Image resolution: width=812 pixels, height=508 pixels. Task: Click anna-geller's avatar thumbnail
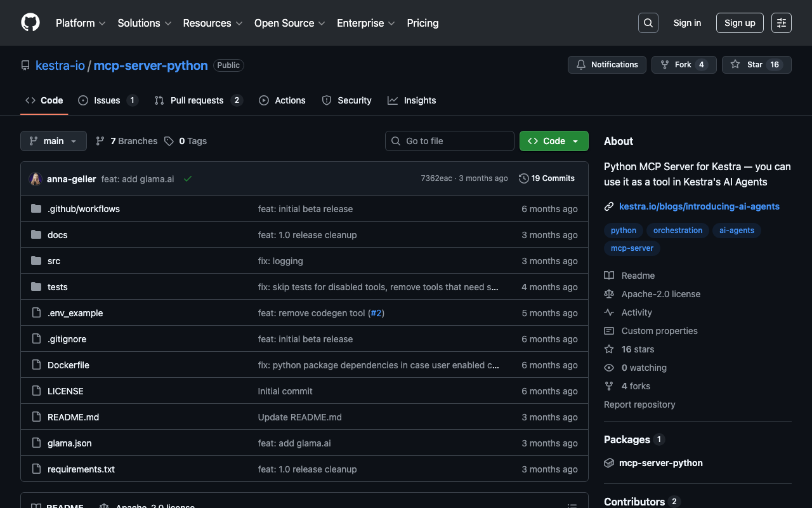pyautogui.click(x=36, y=179)
